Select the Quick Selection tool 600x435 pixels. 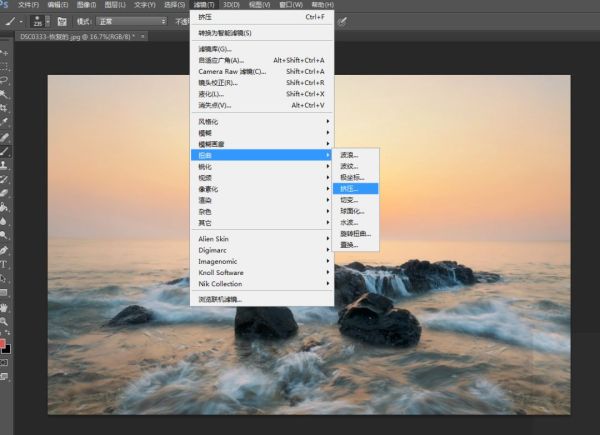click(4, 94)
